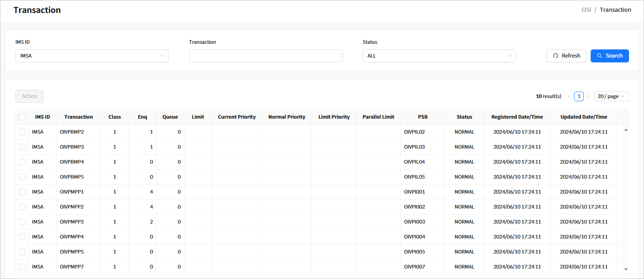This screenshot has height=279, width=644.
Task: Click the Status column header
Action: [x=464, y=117]
